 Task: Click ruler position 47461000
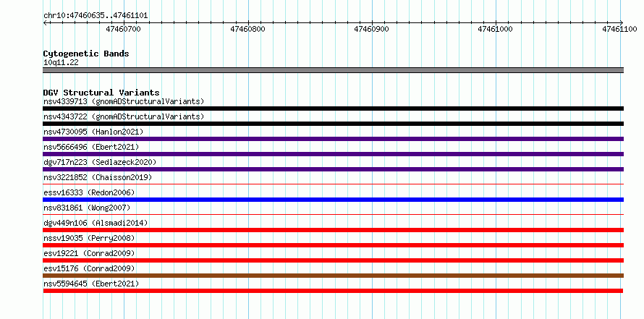click(x=496, y=29)
